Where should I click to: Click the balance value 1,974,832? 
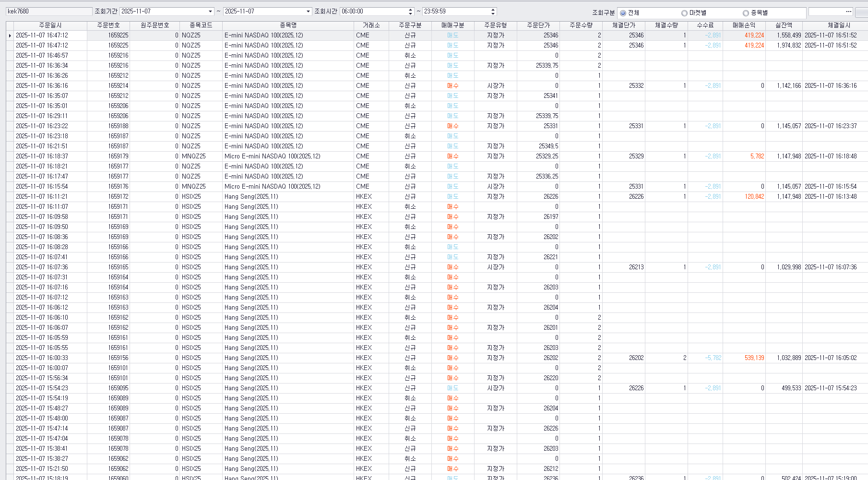(x=789, y=46)
